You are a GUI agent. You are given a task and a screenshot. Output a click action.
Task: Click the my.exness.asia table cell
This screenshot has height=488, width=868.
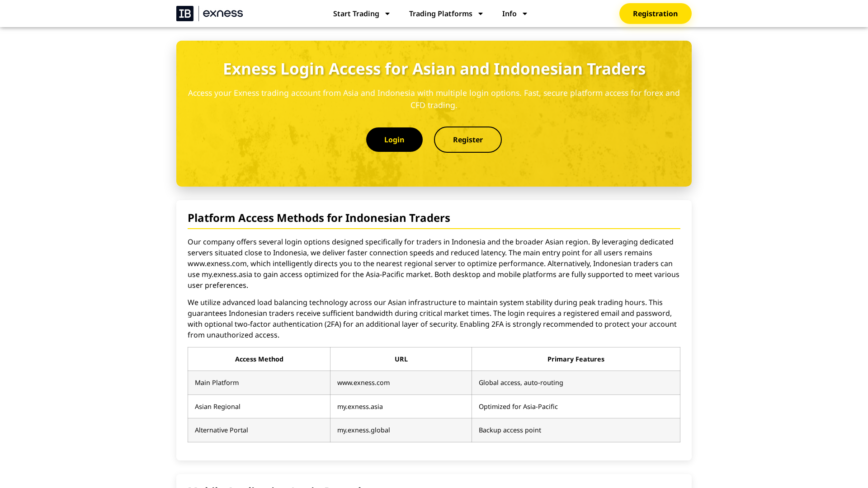point(401,407)
